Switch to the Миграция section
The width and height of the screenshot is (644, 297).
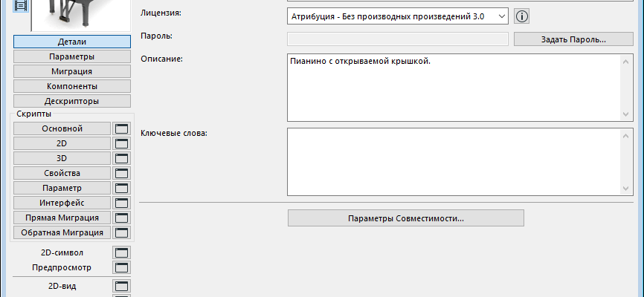pyautogui.click(x=71, y=71)
